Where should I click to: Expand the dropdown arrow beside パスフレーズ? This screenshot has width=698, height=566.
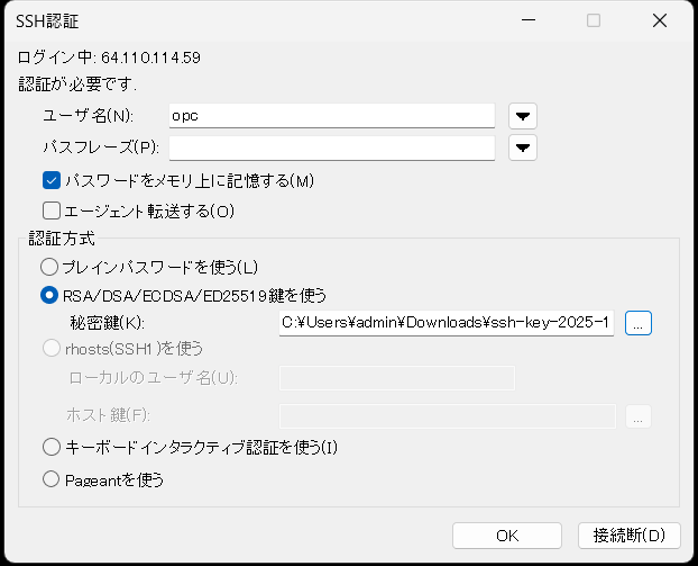click(x=522, y=148)
